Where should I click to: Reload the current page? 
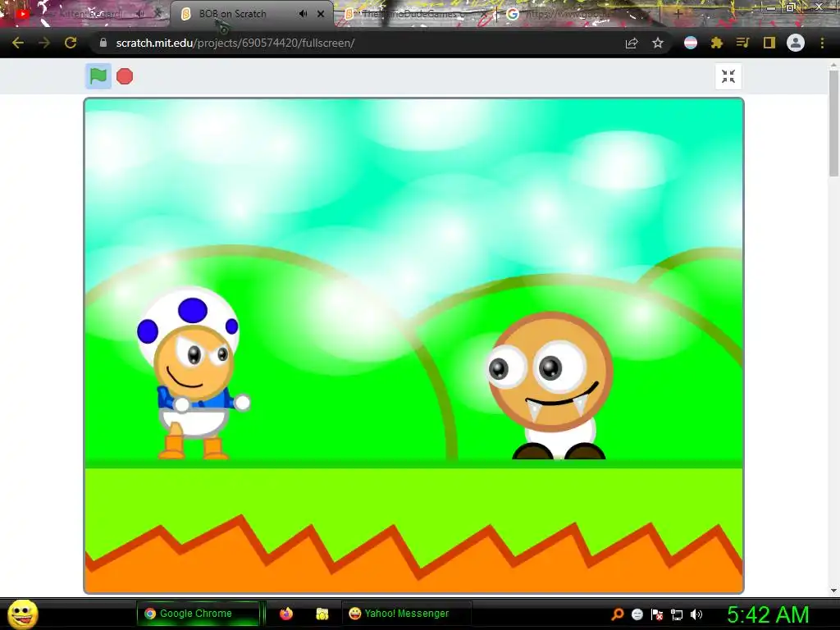[x=71, y=43]
